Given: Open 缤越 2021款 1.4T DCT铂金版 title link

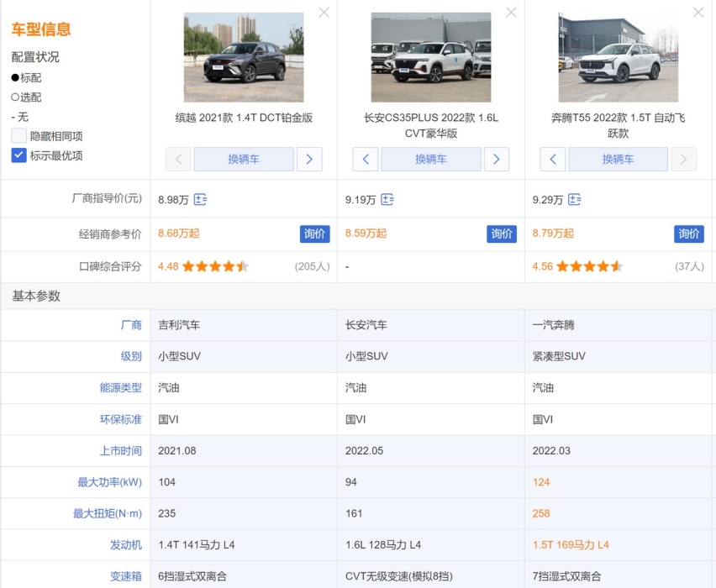Looking at the screenshot, I should [x=244, y=118].
